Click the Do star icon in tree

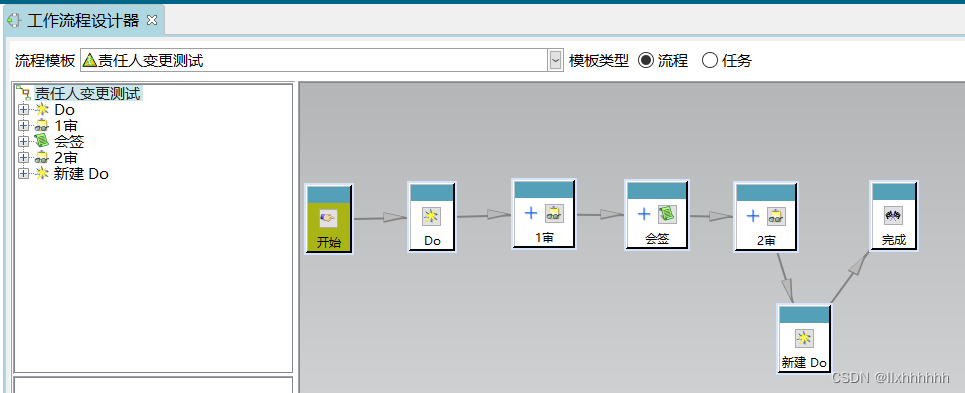pos(42,110)
